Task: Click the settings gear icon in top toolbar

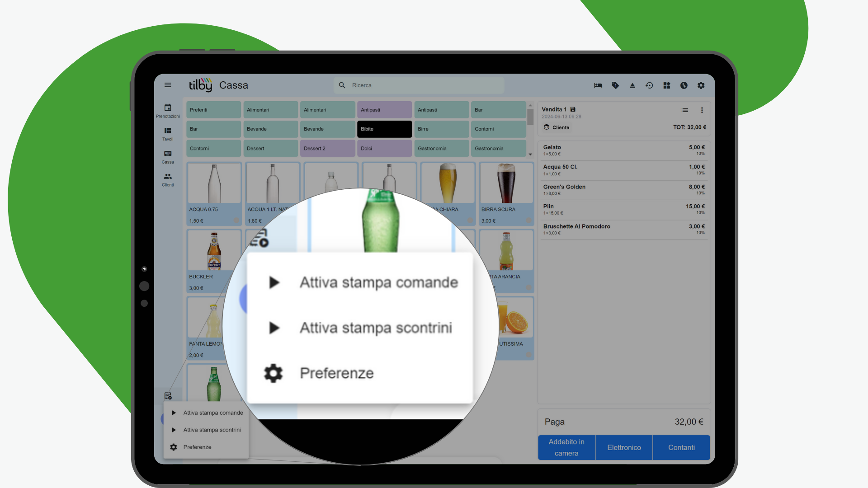Action: (x=702, y=85)
